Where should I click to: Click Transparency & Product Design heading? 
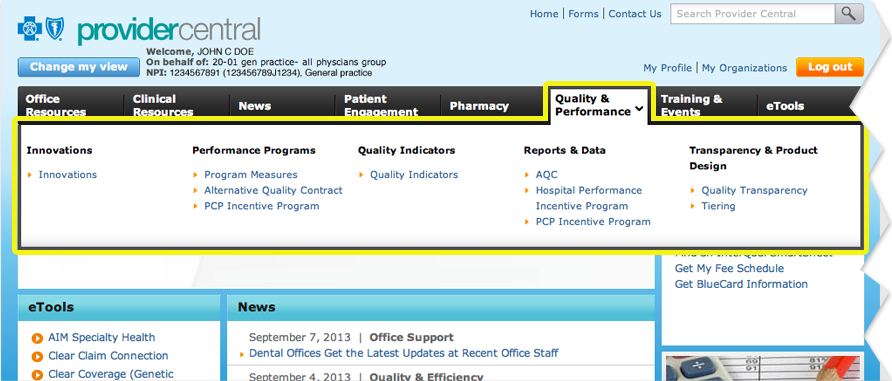click(754, 158)
